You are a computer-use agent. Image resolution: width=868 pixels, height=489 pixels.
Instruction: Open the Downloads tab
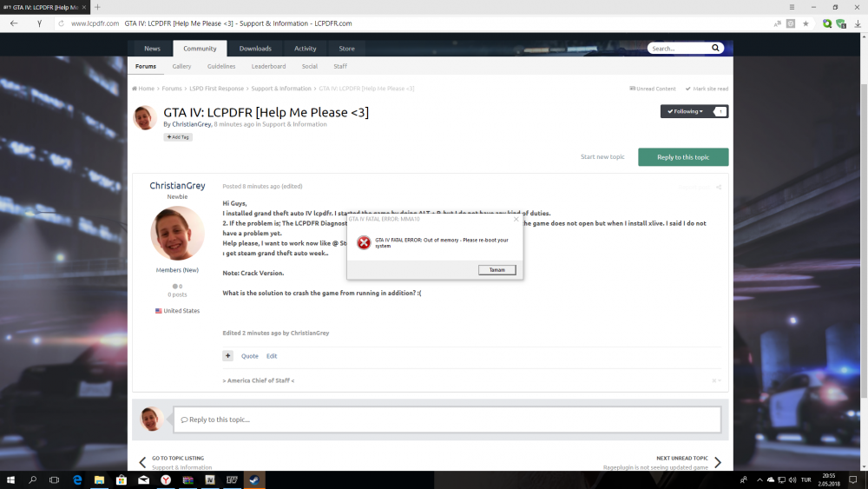coord(255,49)
